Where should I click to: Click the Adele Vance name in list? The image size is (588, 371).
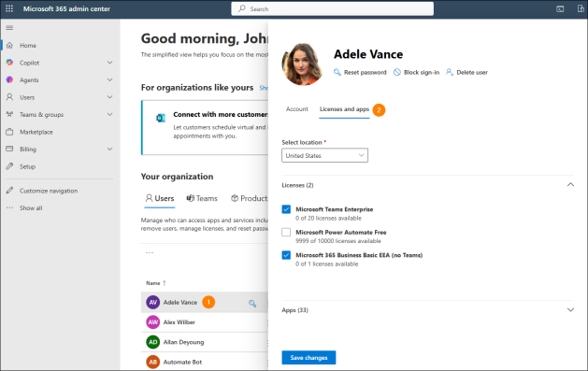[x=180, y=303]
